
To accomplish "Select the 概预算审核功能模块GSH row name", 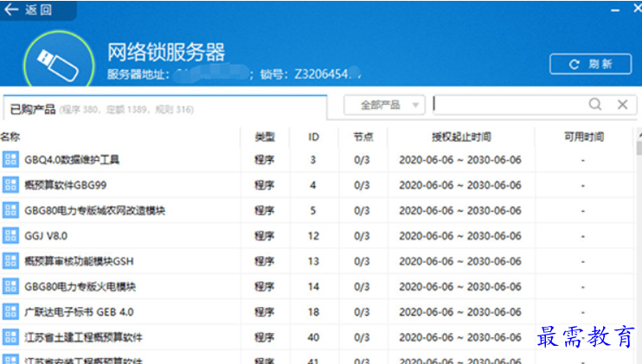I will coord(79,261).
